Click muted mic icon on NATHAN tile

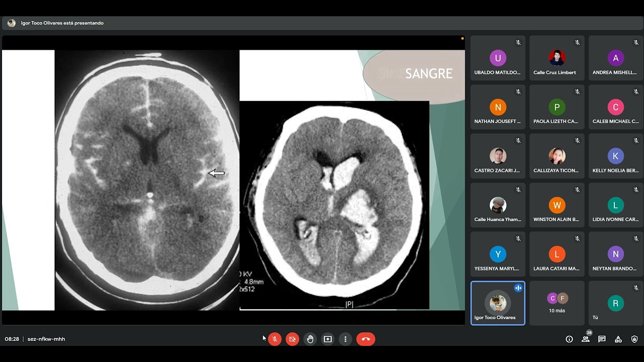518,92
